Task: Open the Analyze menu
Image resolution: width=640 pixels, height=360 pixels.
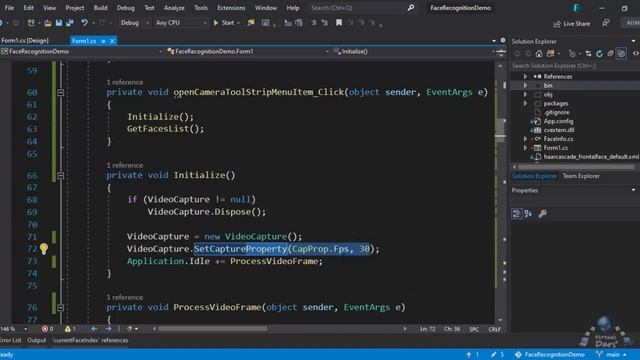Action: pyautogui.click(x=174, y=8)
